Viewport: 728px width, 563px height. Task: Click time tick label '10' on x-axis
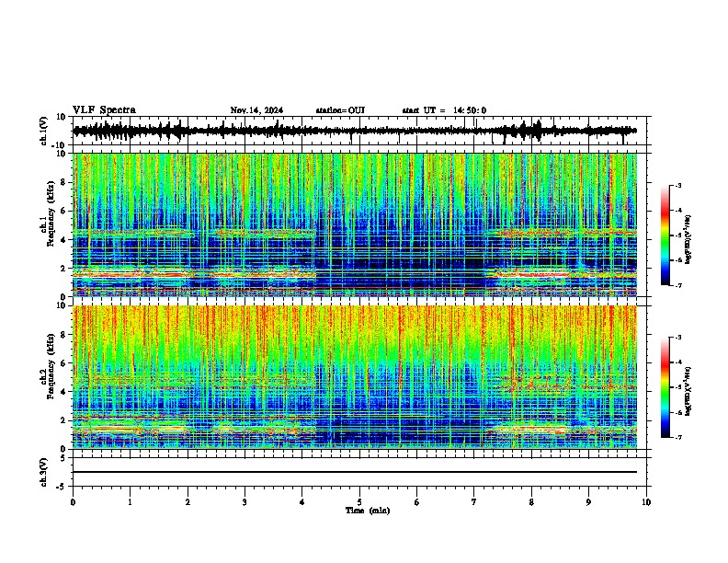point(646,502)
